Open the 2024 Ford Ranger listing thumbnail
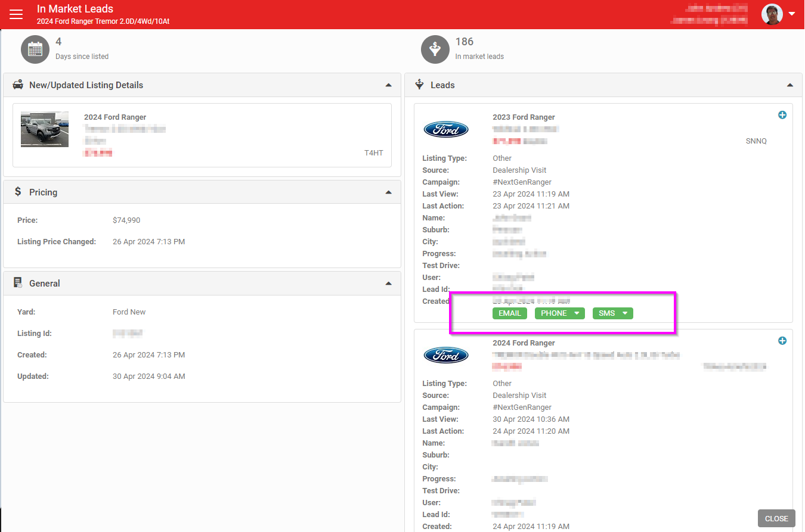This screenshot has height=532, width=805. pos(45,129)
